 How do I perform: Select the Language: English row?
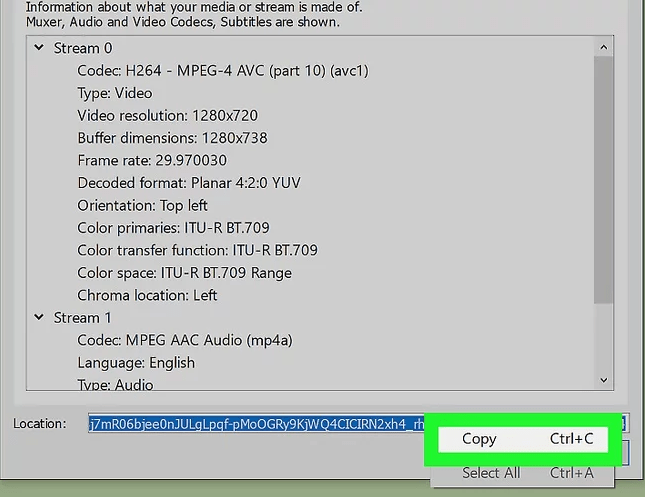tap(136, 363)
